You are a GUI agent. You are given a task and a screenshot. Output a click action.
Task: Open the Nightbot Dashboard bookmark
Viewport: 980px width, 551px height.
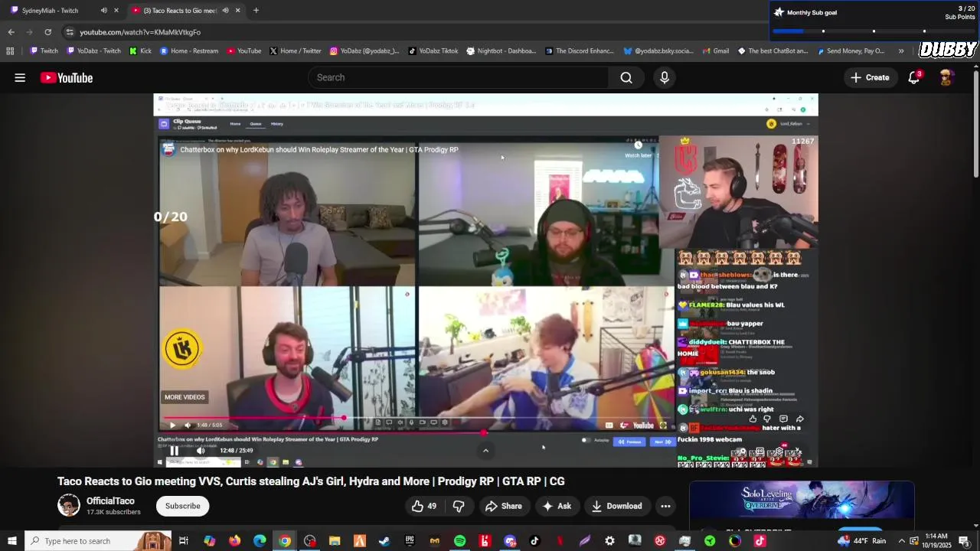click(501, 51)
